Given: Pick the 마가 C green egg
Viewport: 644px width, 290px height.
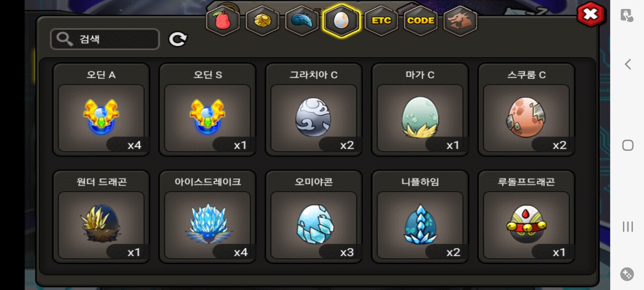Looking at the screenshot, I should pos(420,110).
